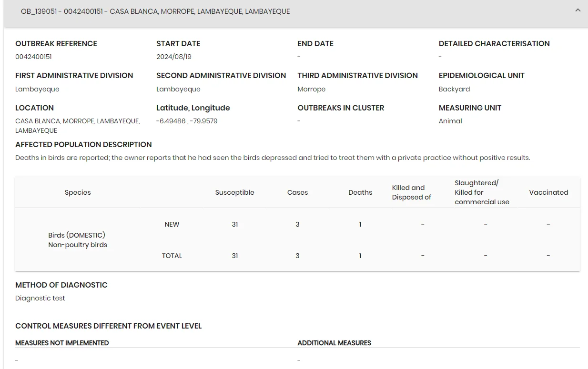
Task: Click the OB_139051 outbreak header title
Action: click(x=155, y=11)
